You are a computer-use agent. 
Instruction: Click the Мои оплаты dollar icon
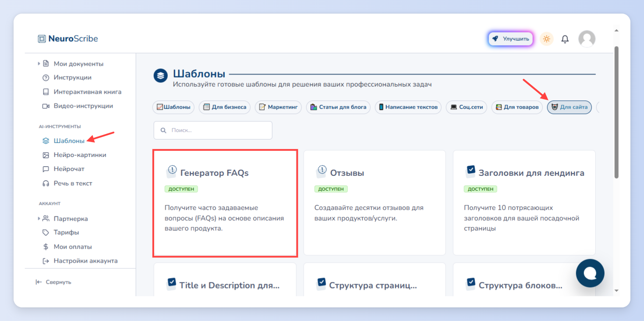[46, 247]
